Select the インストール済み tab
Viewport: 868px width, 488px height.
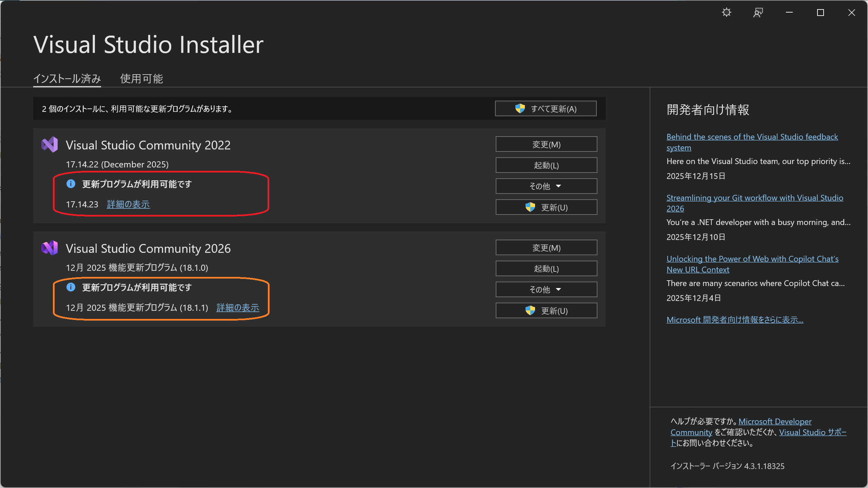pos(67,79)
